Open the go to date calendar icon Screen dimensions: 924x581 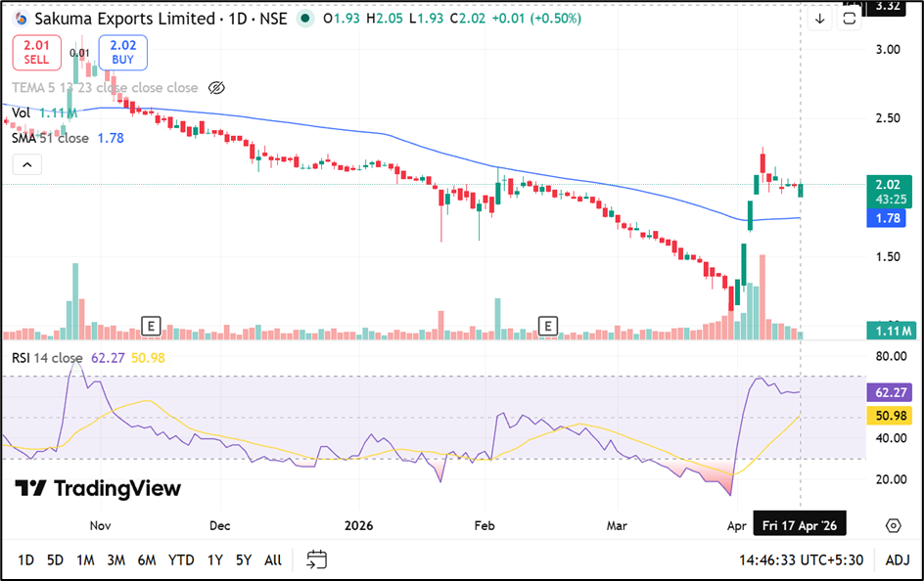coord(316,559)
